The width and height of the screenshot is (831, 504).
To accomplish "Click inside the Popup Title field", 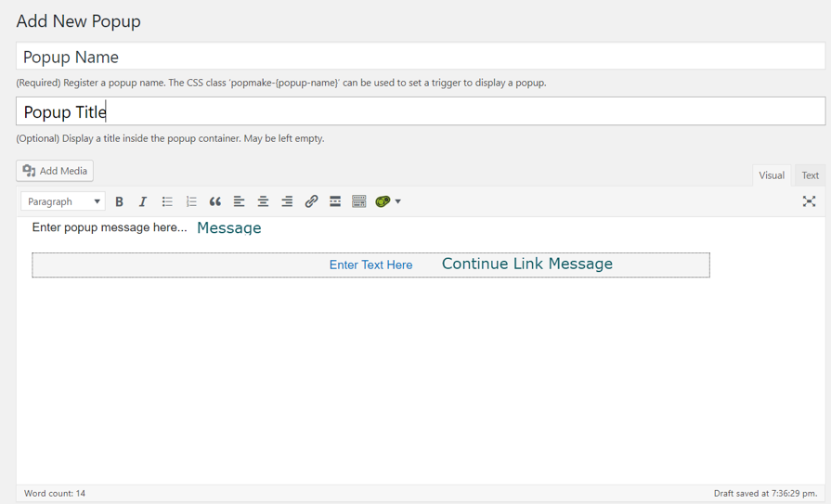I will tap(420, 112).
